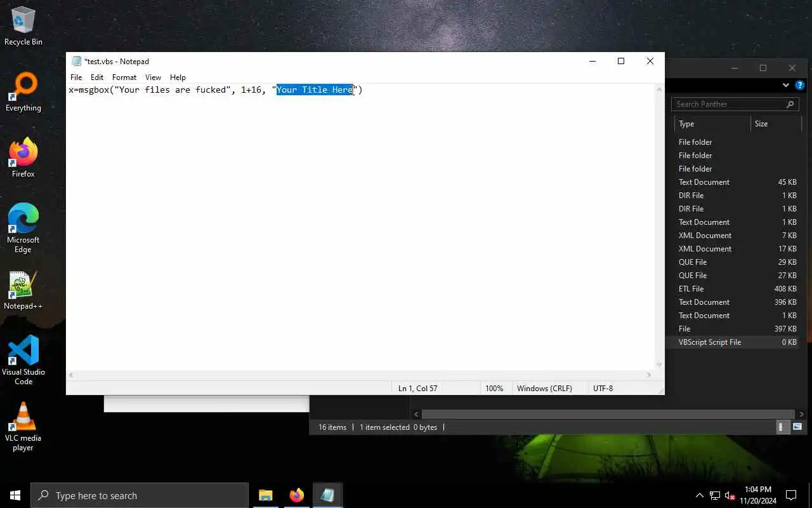
Task: Open the View menu in Notepad
Action: tap(153, 77)
